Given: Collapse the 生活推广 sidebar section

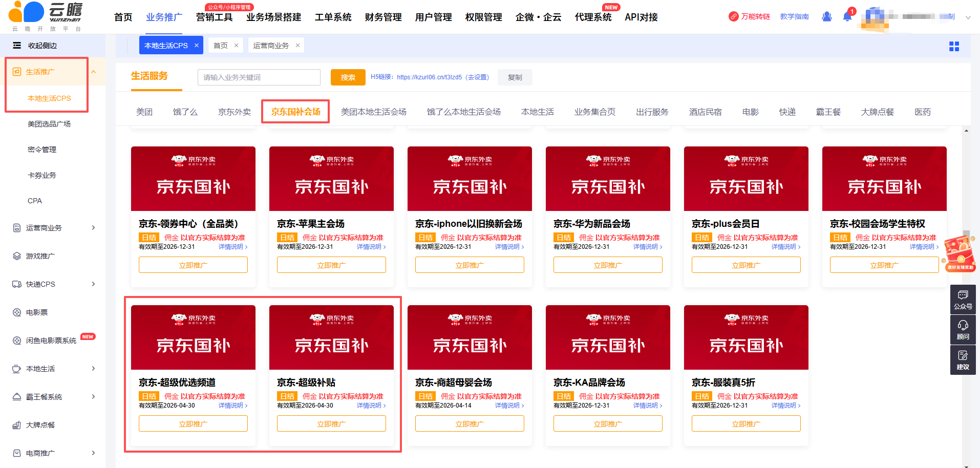Looking at the screenshot, I should click(x=94, y=72).
